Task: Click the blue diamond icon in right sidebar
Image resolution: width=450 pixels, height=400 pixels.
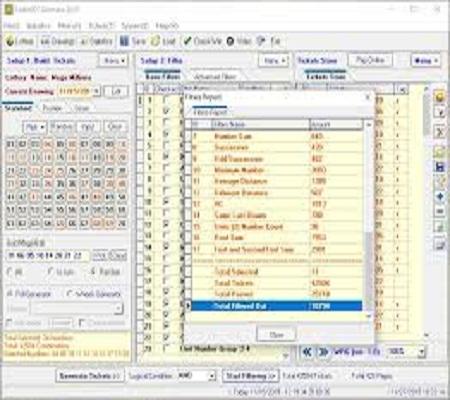Action: pos(440,196)
